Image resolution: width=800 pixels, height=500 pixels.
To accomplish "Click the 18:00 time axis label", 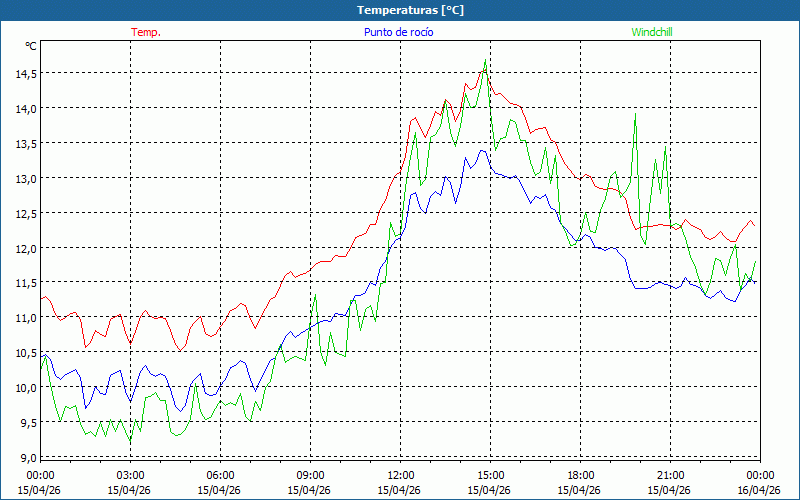I will coord(580,475).
